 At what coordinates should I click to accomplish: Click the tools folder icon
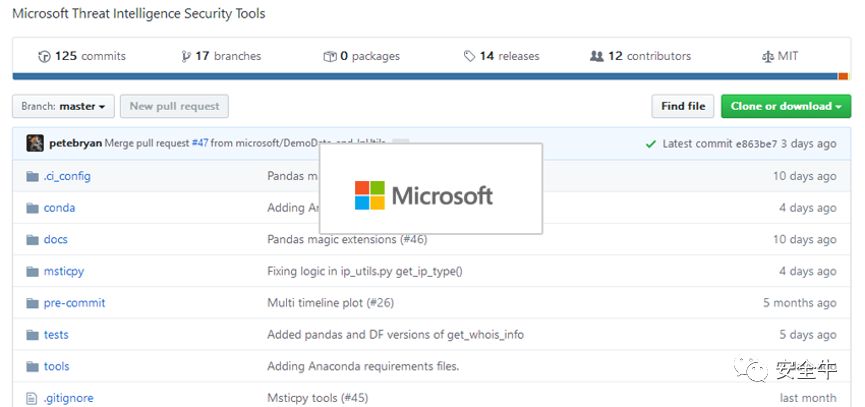coord(33,367)
